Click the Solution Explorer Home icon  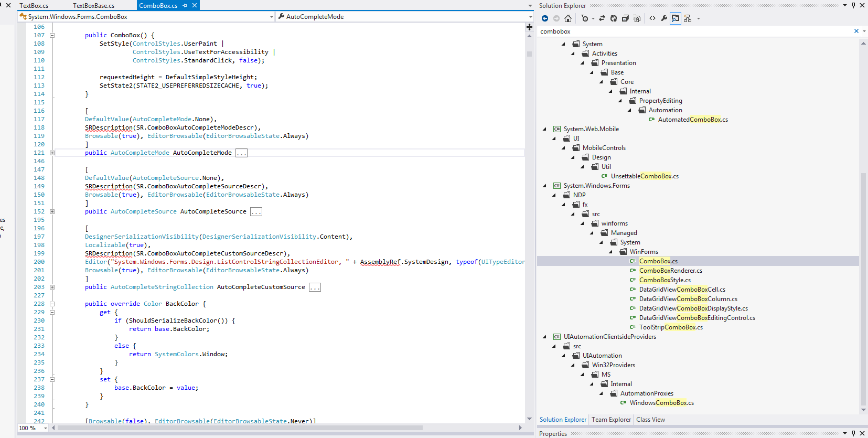coord(568,18)
